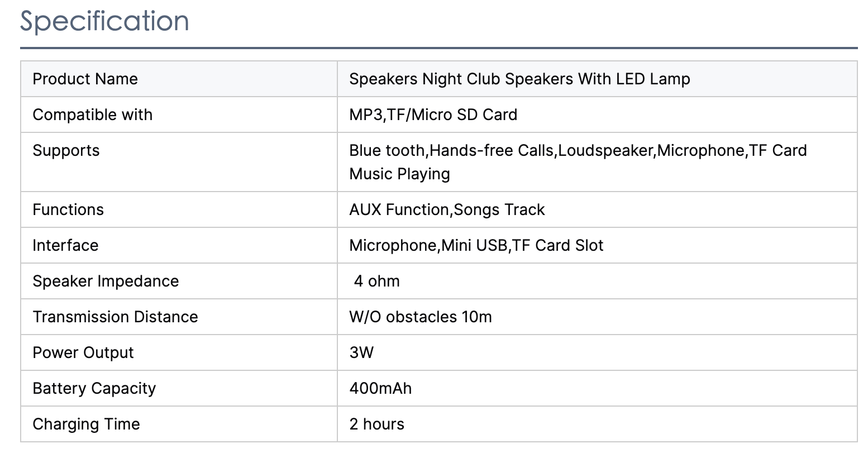Click the Power Output label
This screenshot has width=868, height=458.
[83, 352]
